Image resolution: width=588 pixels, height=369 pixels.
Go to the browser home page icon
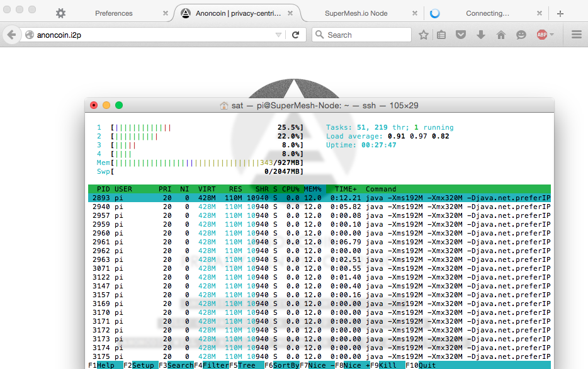(501, 35)
